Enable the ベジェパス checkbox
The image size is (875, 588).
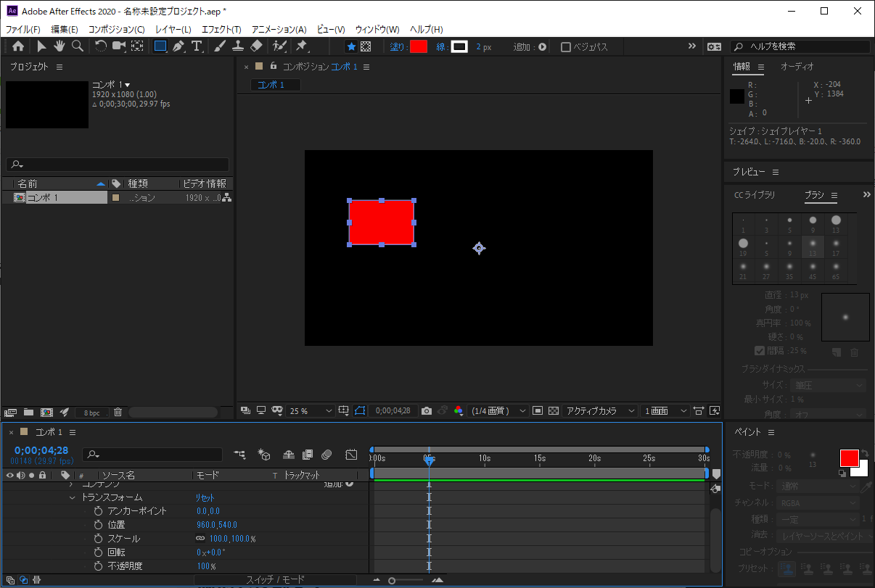[x=566, y=47]
